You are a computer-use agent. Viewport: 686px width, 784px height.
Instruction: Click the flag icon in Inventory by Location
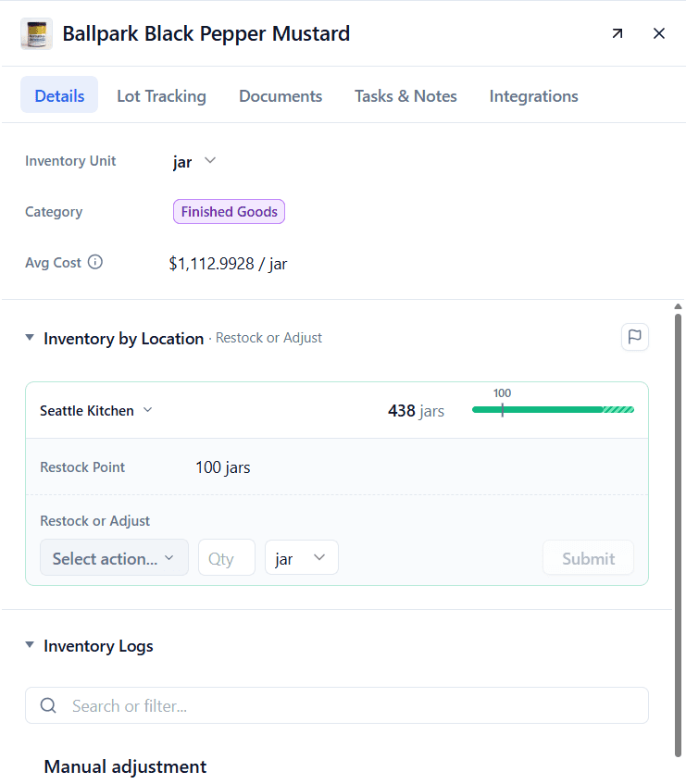634,337
